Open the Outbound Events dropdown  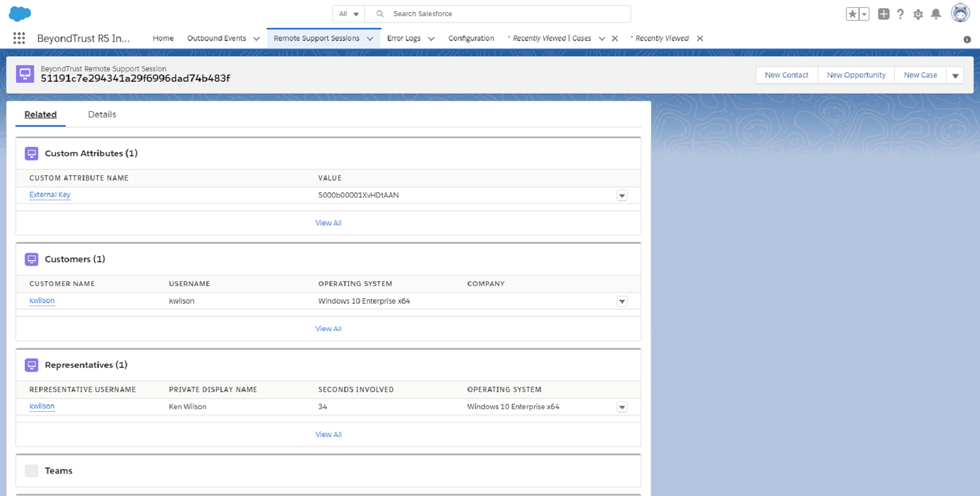point(257,38)
